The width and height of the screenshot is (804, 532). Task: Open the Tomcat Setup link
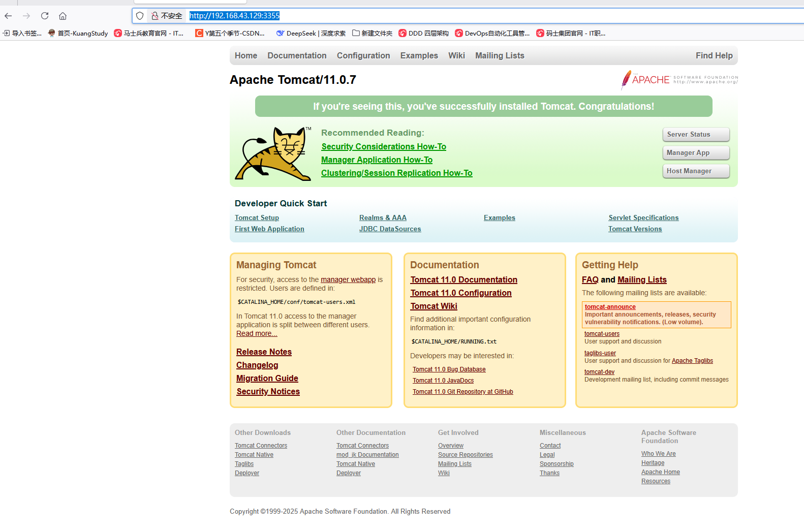[257, 217]
